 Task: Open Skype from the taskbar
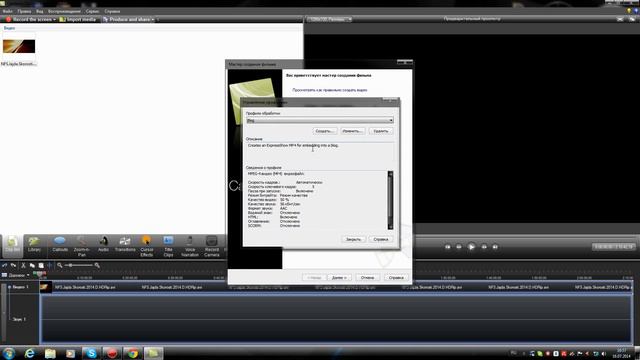point(91,353)
